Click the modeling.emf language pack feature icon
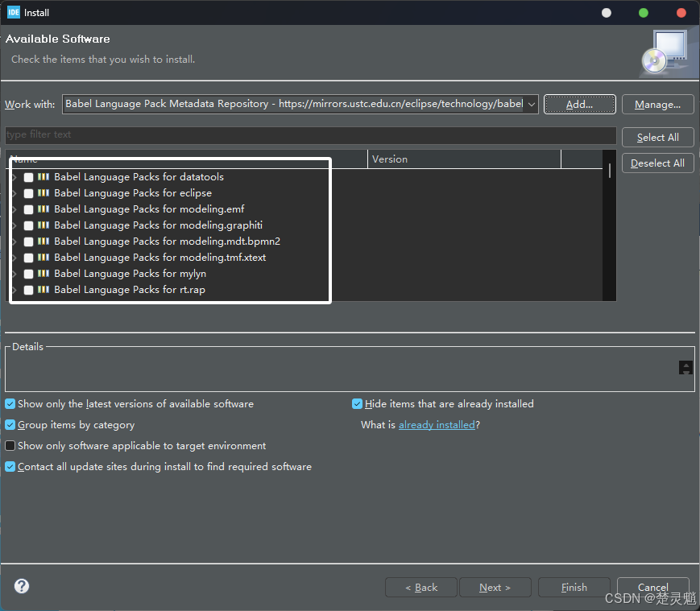Image resolution: width=700 pixels, height=611 pixels. [x=43, y=209]
